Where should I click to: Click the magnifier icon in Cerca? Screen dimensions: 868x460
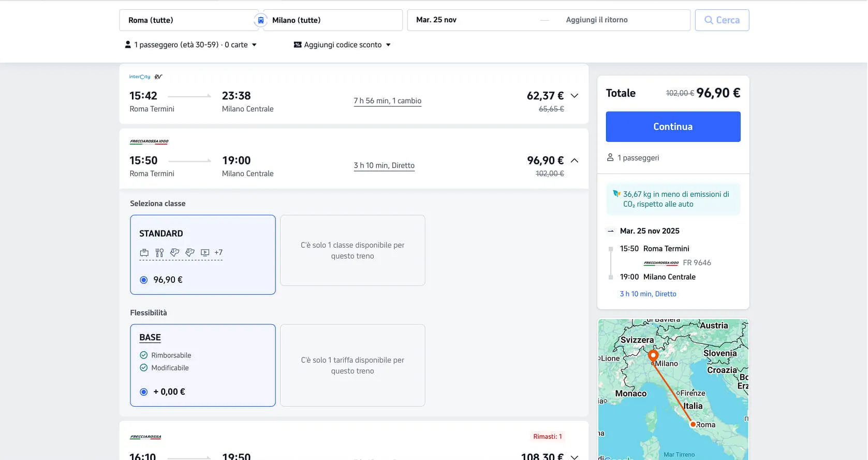[x=709, y=20]
